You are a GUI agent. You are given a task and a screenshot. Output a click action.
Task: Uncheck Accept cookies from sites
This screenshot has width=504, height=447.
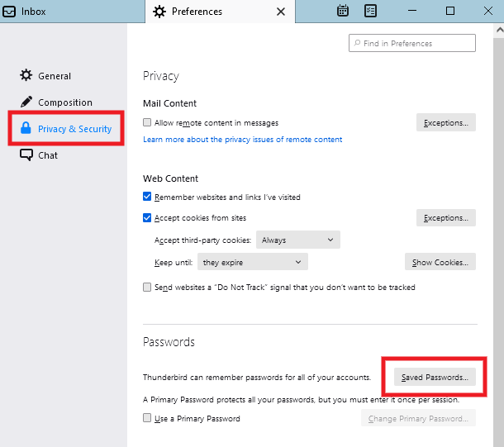[147, 217]
